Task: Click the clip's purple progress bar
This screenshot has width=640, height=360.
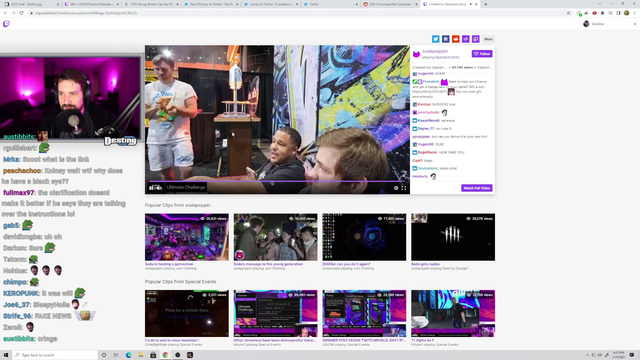Action: pyautogui.click(x=277, y=181)
